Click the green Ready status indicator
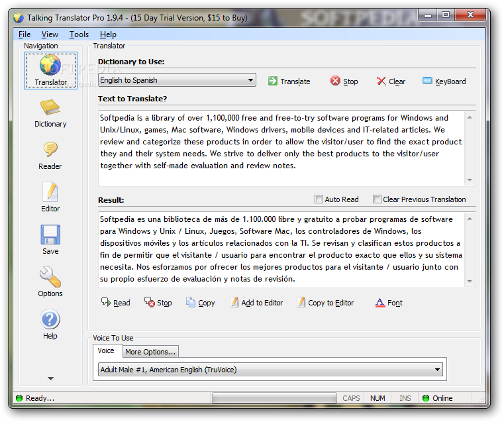The height and width of the screenshot is (422, 504). (x=19, y=398)
